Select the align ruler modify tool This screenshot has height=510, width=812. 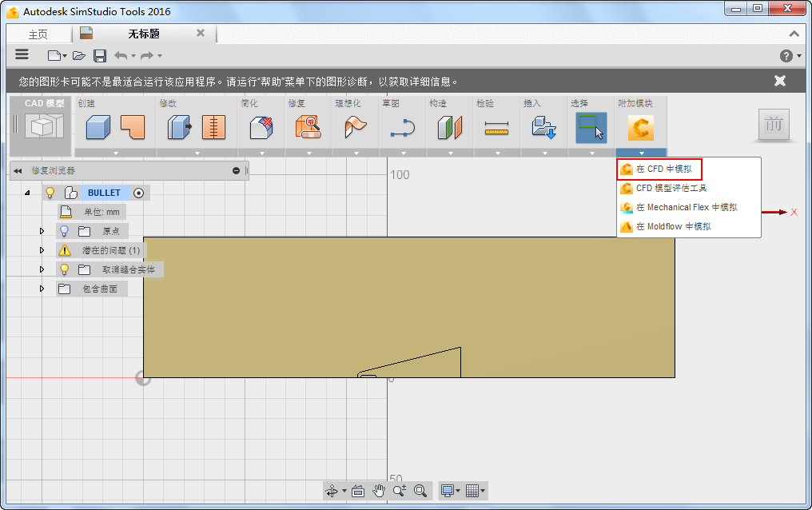(213, 127)
